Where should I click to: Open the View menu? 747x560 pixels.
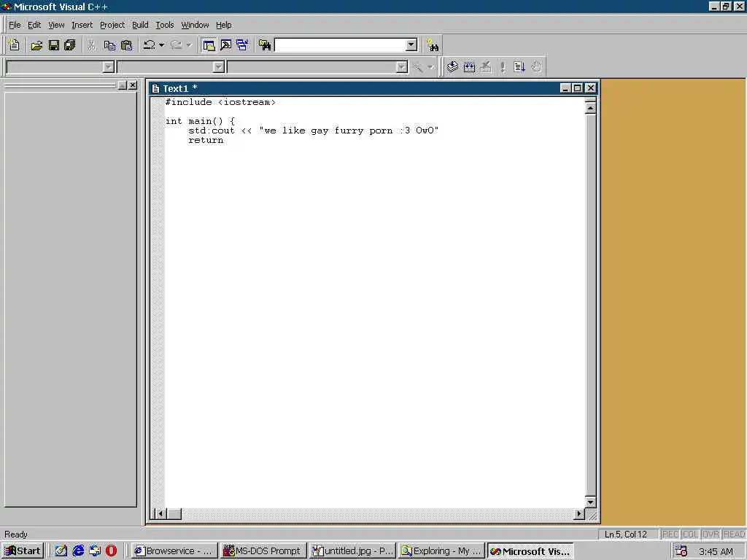tap(56, 25)
